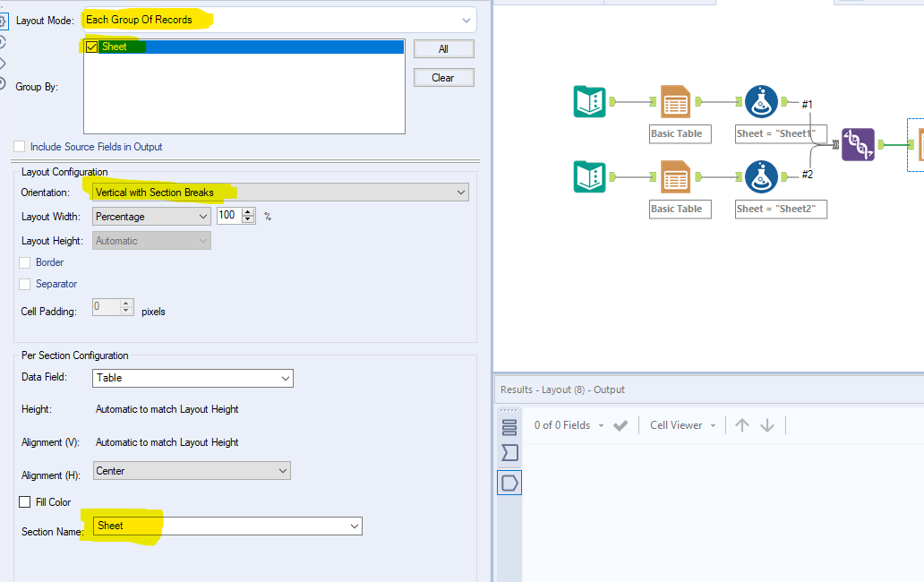Switch to the metadata view in Results panel
924x582 pixels.
(509, 452)
